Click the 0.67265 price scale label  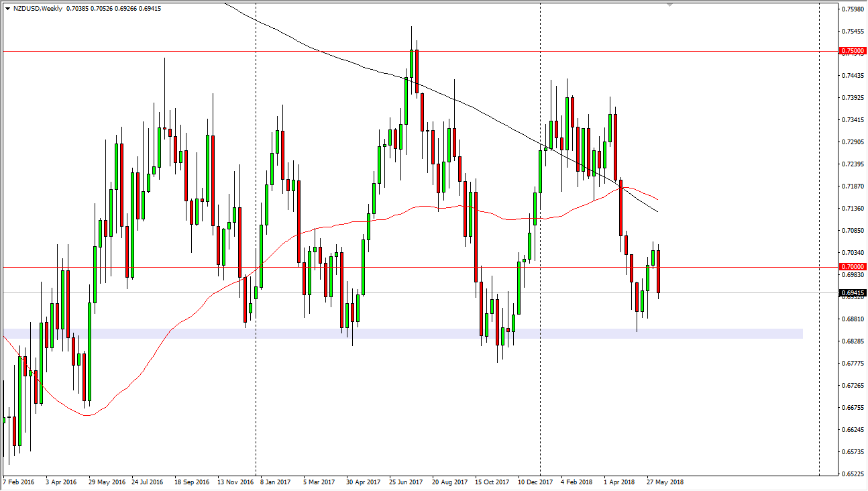point(852,386)
